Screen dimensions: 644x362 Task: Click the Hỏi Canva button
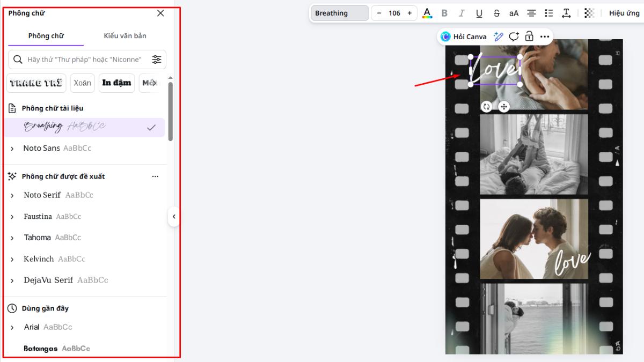point(464,36)
